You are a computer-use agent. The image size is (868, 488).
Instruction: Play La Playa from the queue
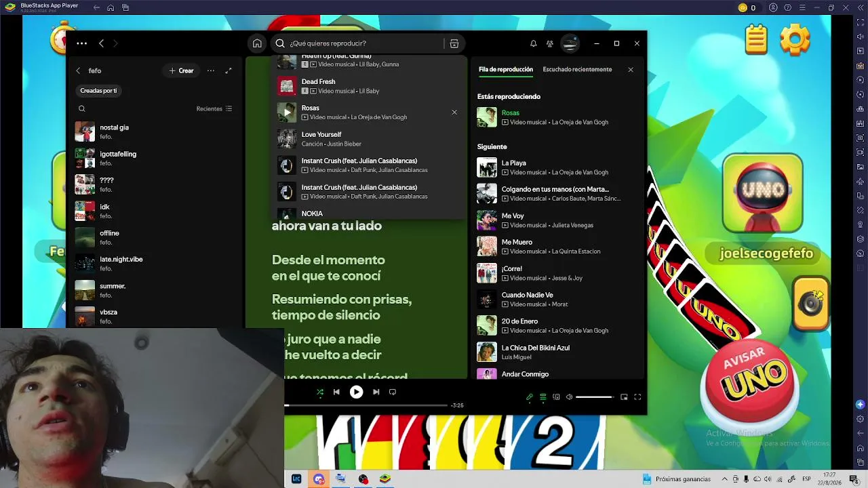point(556,167)
